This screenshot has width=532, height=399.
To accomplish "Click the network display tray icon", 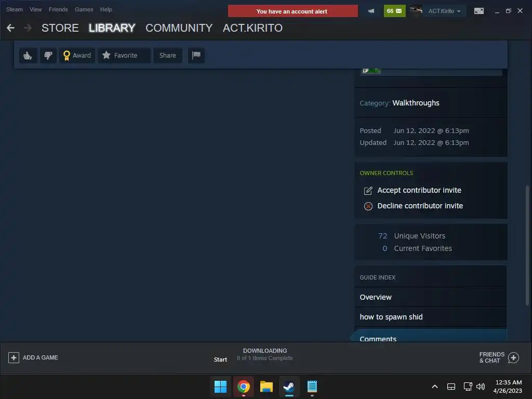I will pos(468,387).
